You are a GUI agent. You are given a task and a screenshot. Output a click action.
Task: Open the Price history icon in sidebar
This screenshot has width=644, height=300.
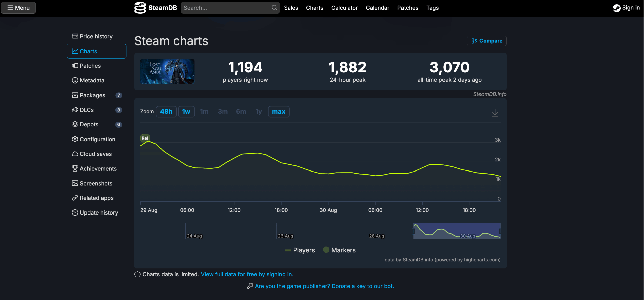[75, 36]
